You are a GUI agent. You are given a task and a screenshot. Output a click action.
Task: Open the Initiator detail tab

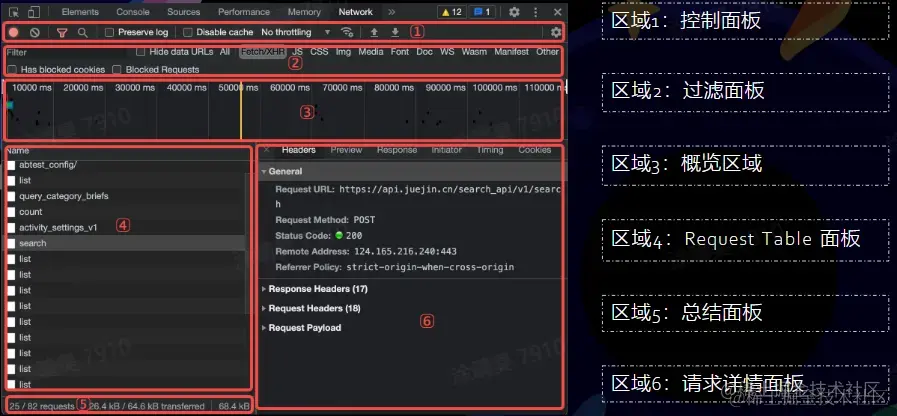click(x=447, y=150)
